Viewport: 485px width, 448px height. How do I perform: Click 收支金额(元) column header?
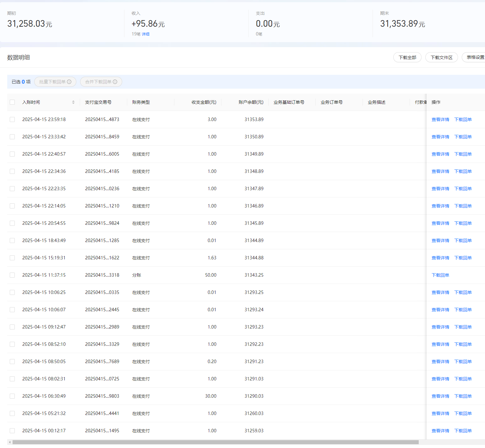pyautogui.click(x=204, y=102)
